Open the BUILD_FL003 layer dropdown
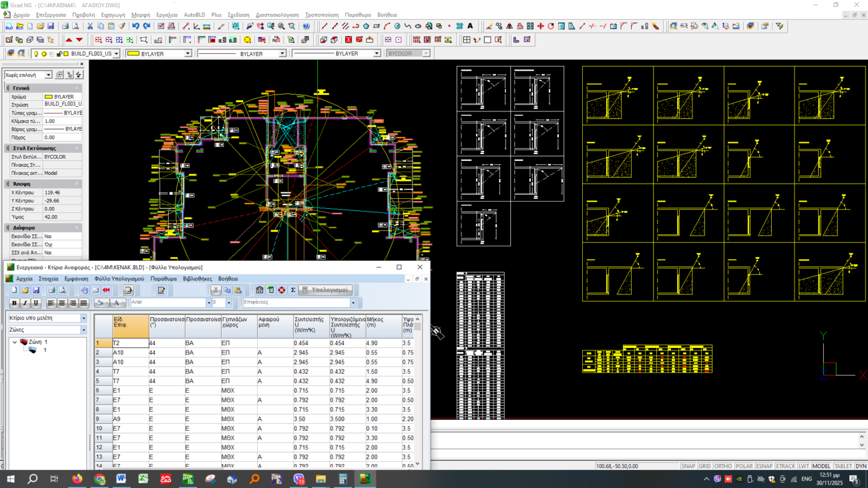The image size is (868, 488). coord(116,53)
